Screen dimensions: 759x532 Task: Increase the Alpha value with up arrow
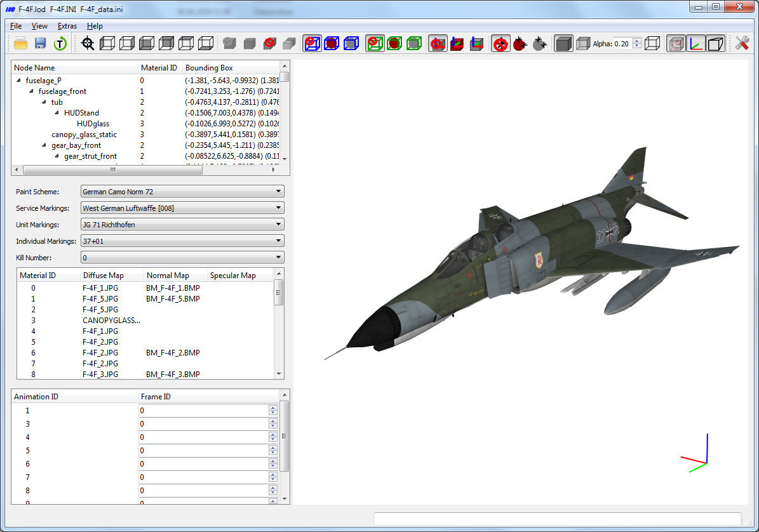coord(637,41)
